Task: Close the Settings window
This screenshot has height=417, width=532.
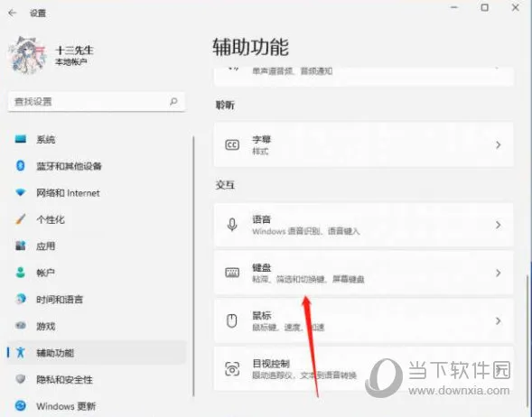Action: (515, 7)
